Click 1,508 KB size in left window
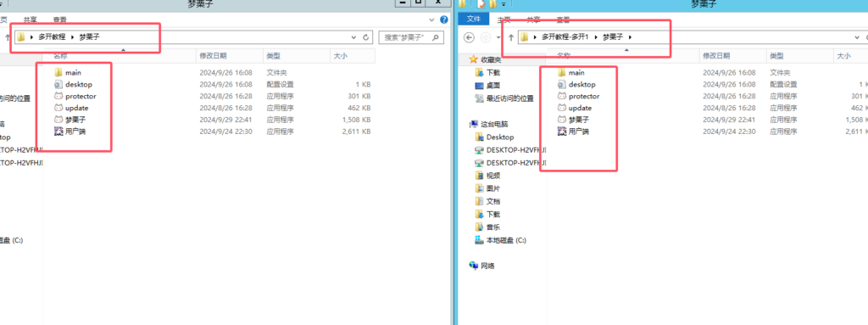 356,120
